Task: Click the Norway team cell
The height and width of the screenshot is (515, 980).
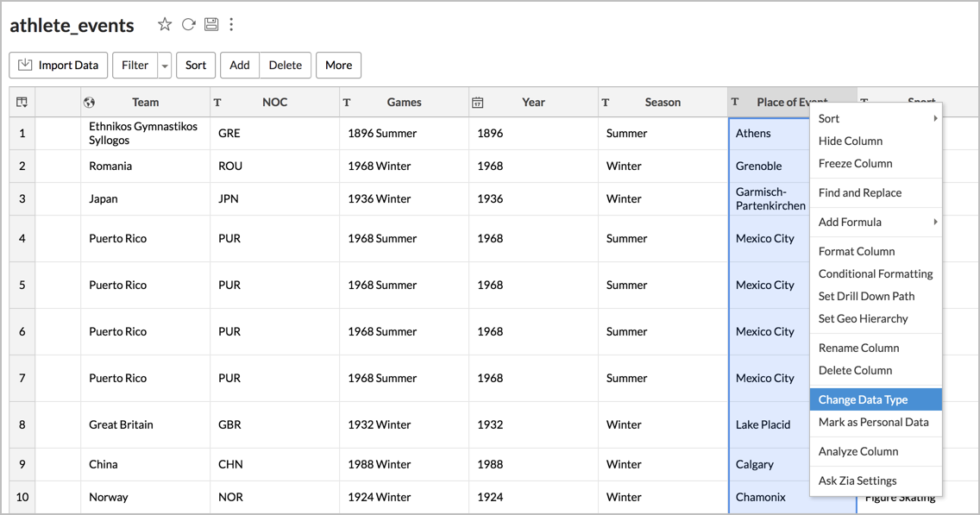Action: pos(145,498)
